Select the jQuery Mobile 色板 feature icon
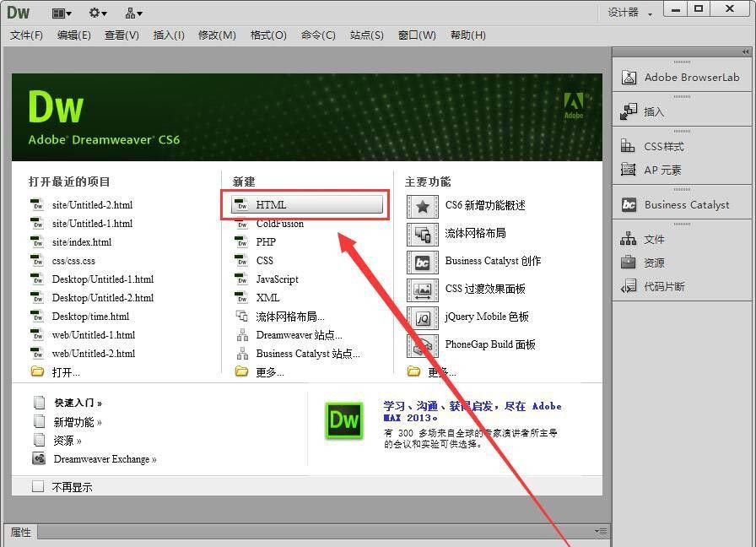This screenshot has height=547, width=756. pyautogui.click(x=423, y=317)
